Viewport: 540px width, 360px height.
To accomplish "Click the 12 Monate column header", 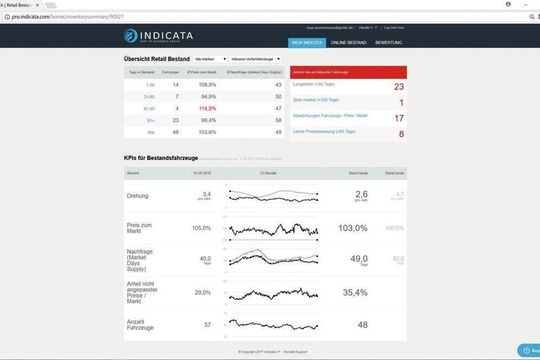I will click(x=268, y=173).
